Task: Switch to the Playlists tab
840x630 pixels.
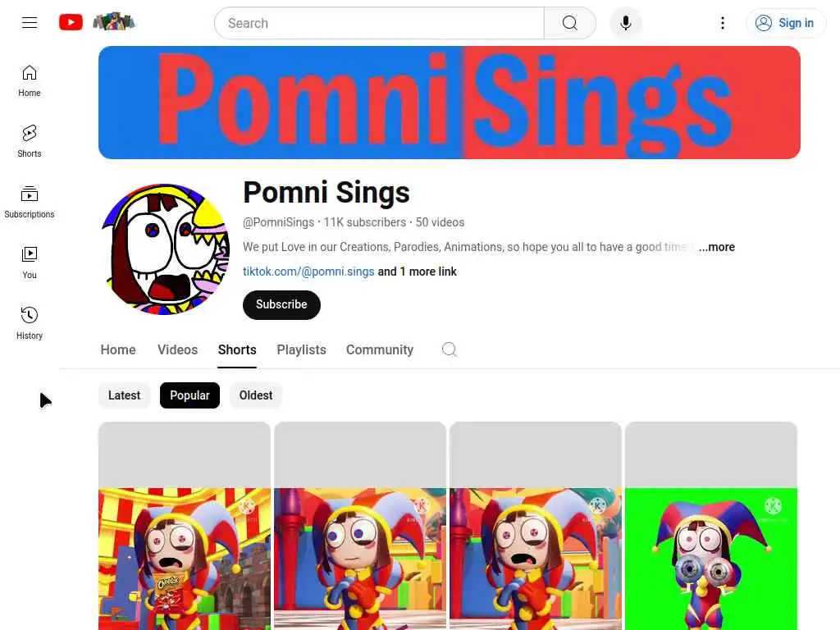Action: [x=301, y=349]
